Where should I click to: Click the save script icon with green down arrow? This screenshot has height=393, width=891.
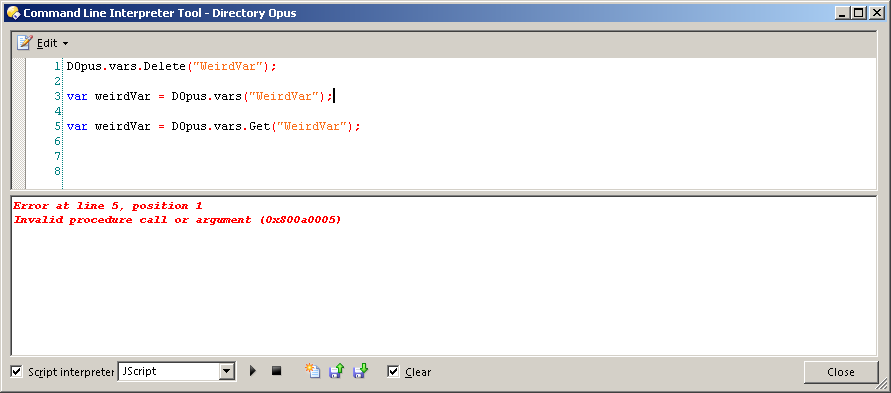[360, 371]
